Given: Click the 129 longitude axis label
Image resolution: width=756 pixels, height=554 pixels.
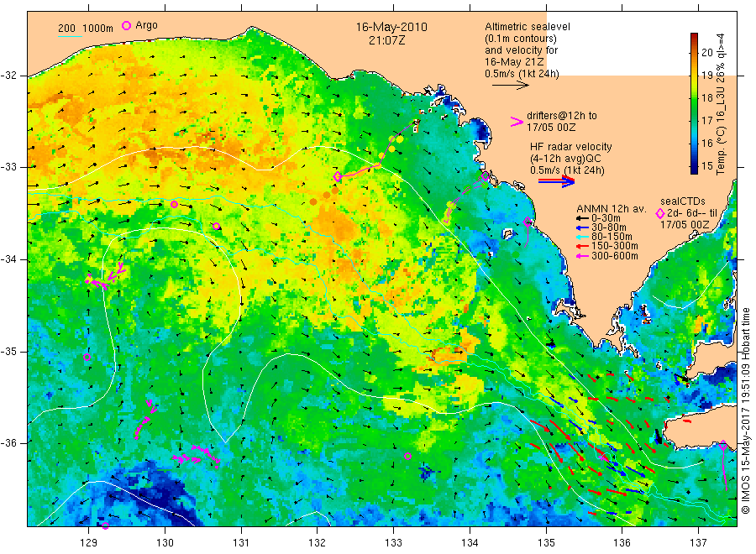Looking at the screenshot, I should pos(89,543).
